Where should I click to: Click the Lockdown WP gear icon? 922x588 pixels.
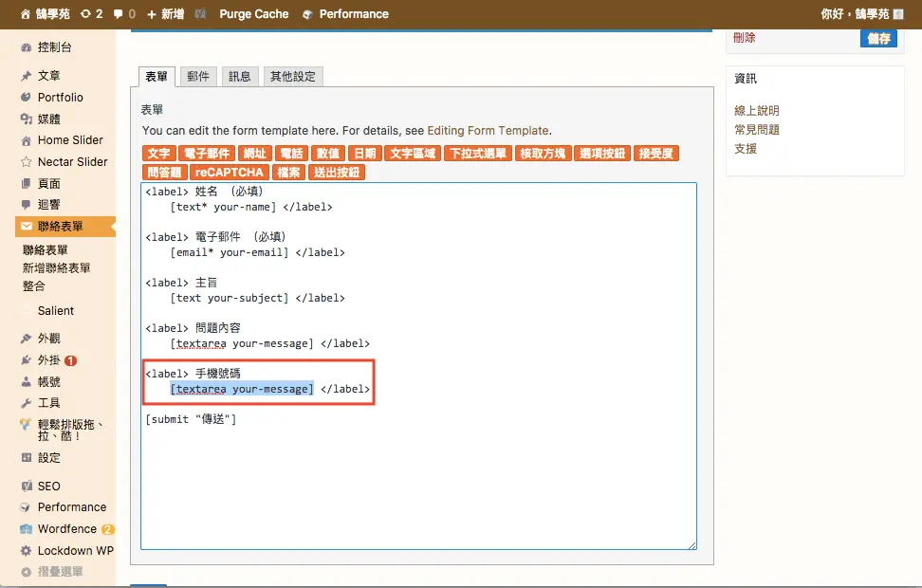[26, 551]
